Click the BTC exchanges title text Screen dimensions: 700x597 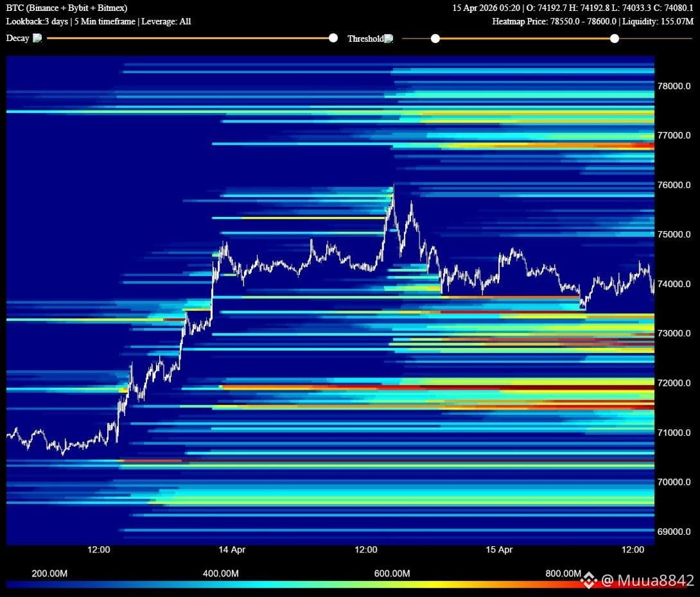pos(67,8)
